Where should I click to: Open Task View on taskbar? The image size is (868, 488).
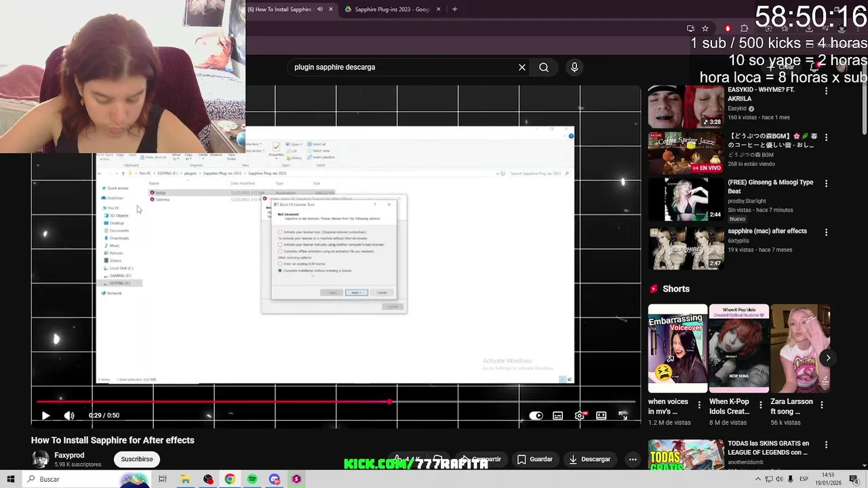pos(163,479)
